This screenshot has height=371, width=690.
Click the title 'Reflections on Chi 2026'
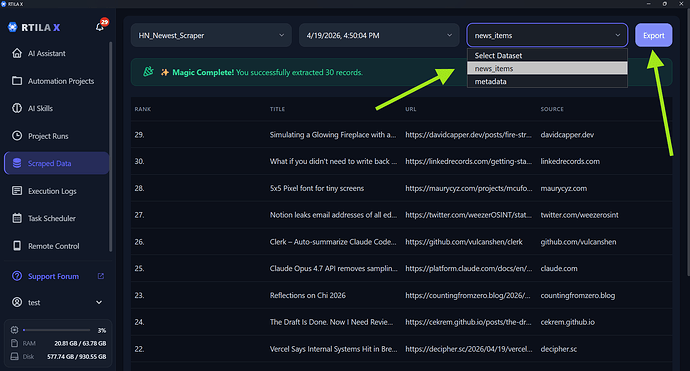[x=308, y=295]
